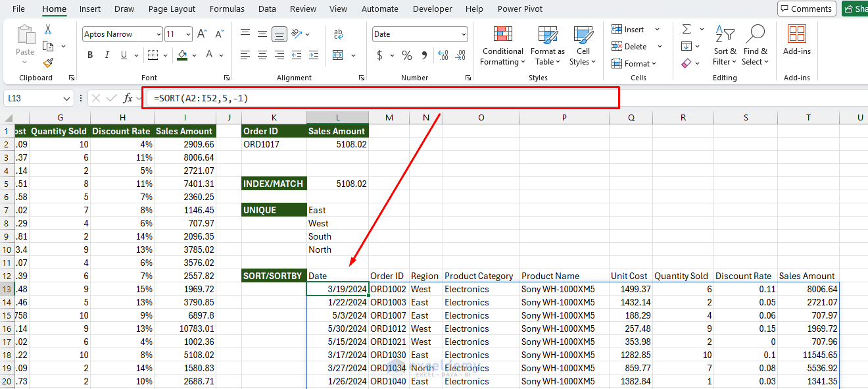Switch to the Formulas tab

click(227, 9)
